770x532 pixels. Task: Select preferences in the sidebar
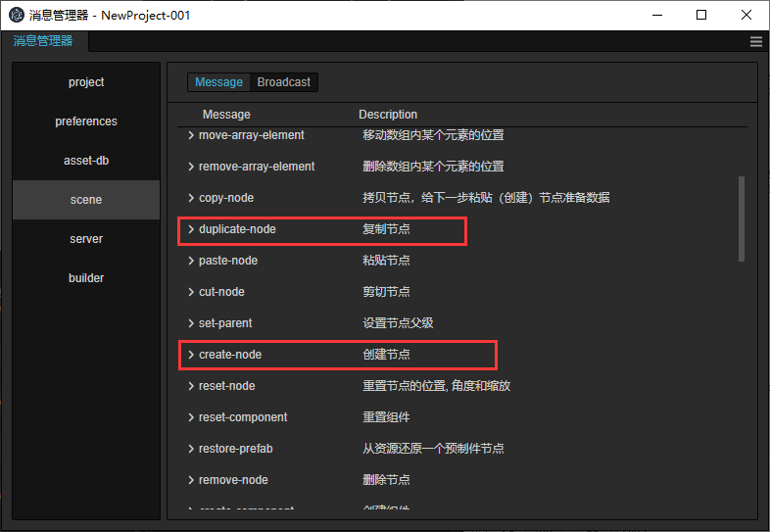(x=86, y=121)
